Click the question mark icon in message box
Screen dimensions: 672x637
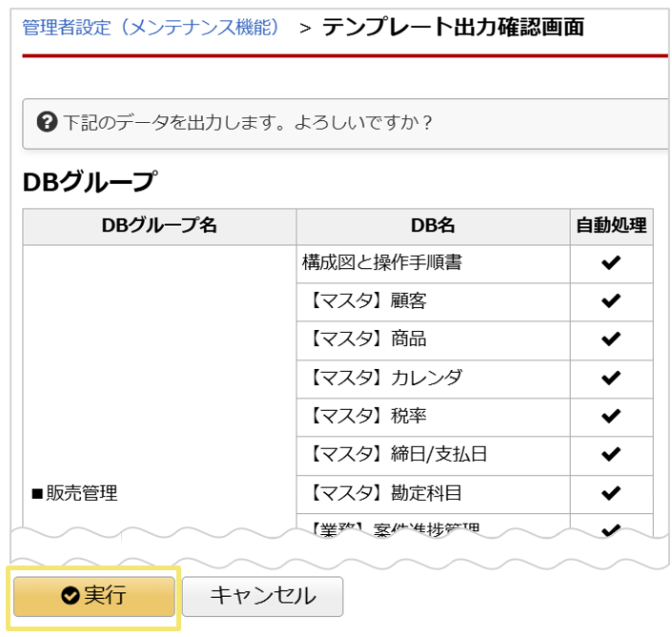(47, 122)
